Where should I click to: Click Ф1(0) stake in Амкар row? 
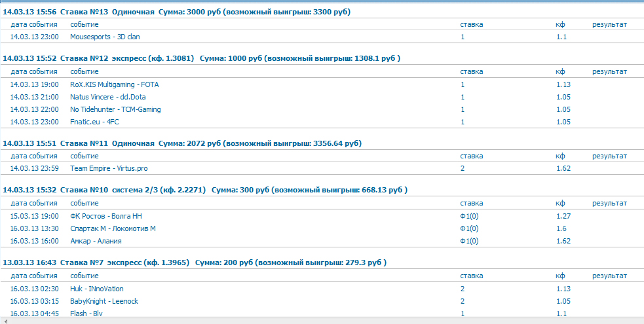[470, 241]
